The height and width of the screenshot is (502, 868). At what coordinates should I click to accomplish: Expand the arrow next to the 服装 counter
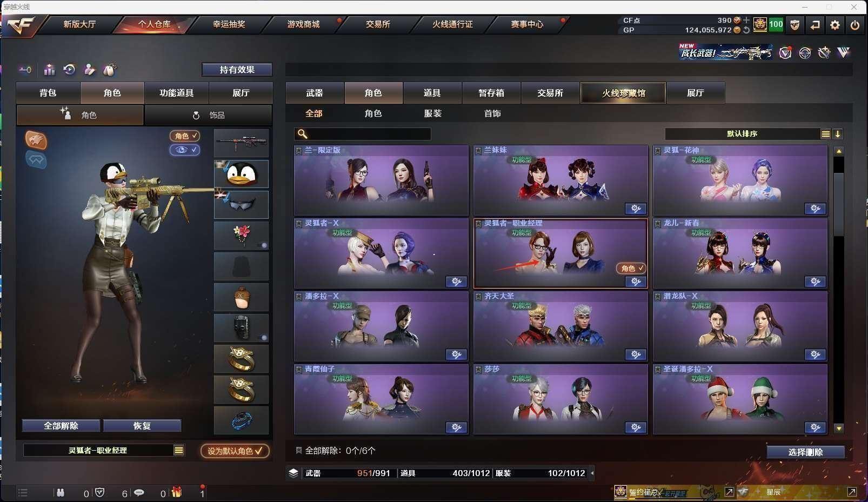(x=592, y=473)
